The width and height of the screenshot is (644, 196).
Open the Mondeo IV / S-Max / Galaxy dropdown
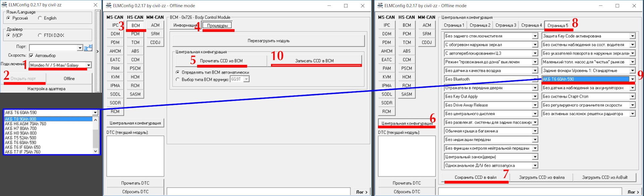point(89,65)
